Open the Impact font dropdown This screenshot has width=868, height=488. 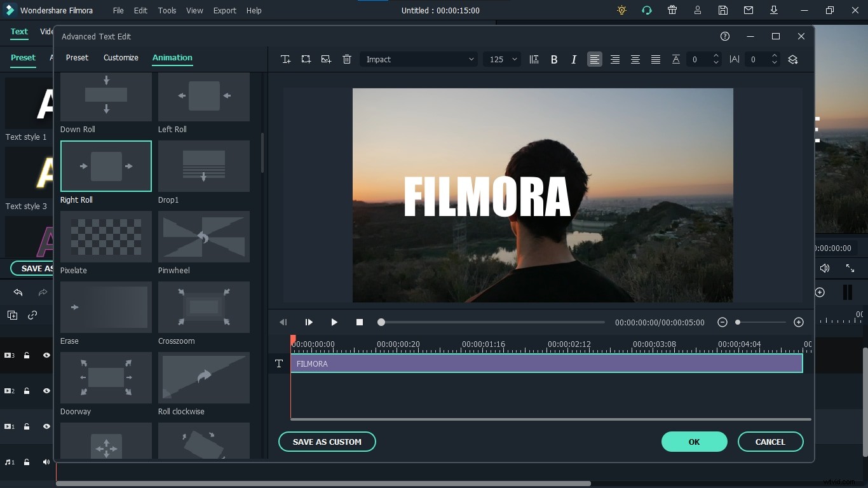tap(418, 59)
